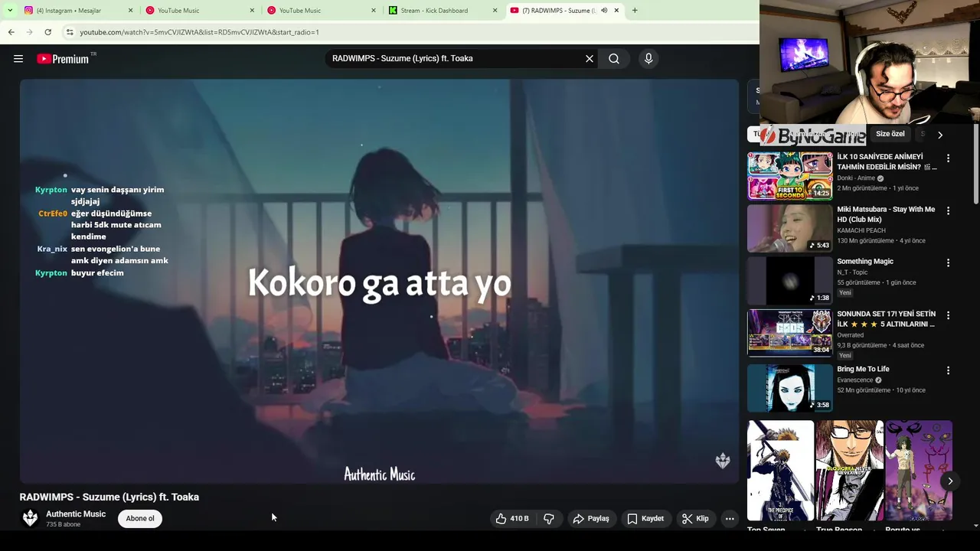Screen dimensions: 980x551
Task: Open options for Bring Me To Life video
Action: click(x=948, y=370)
